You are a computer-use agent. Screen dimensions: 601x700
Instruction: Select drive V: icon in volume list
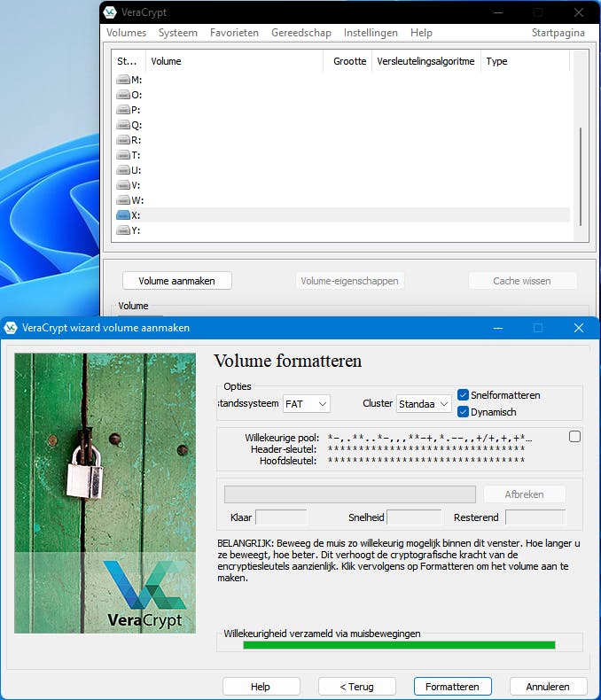click(x=123, y=185)
